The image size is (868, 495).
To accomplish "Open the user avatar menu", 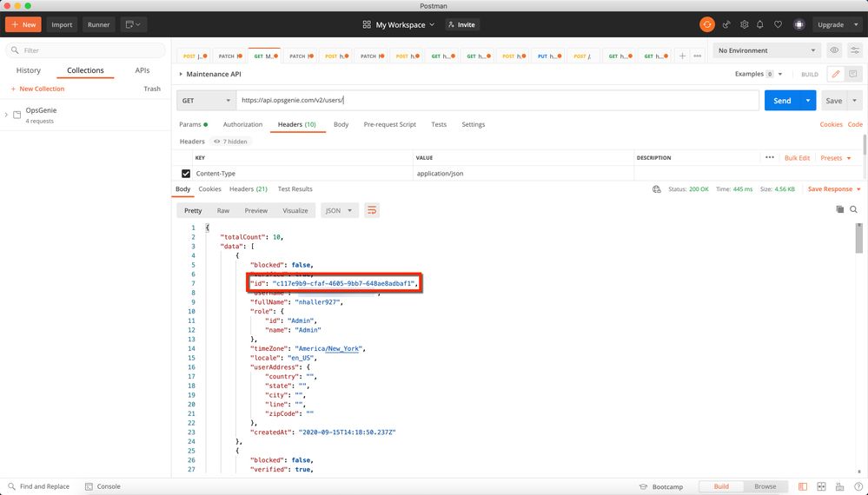I will [798, 24].
